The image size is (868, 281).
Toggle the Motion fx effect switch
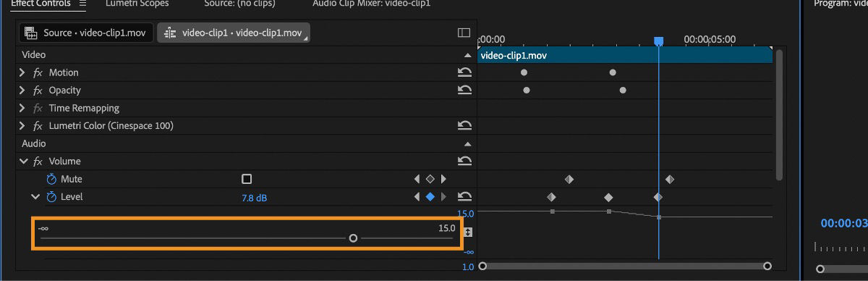[38, 72]
